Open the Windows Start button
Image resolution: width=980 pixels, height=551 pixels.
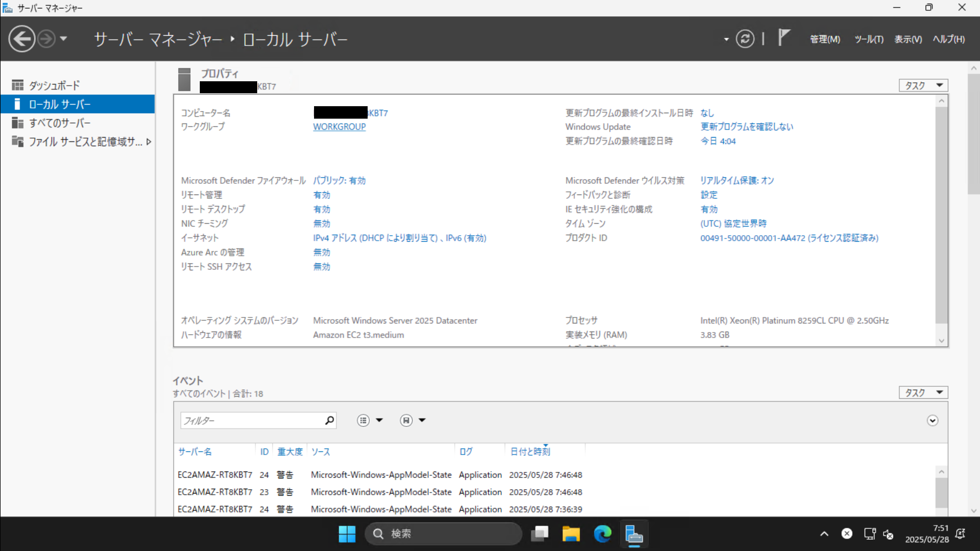pos(347,534)
